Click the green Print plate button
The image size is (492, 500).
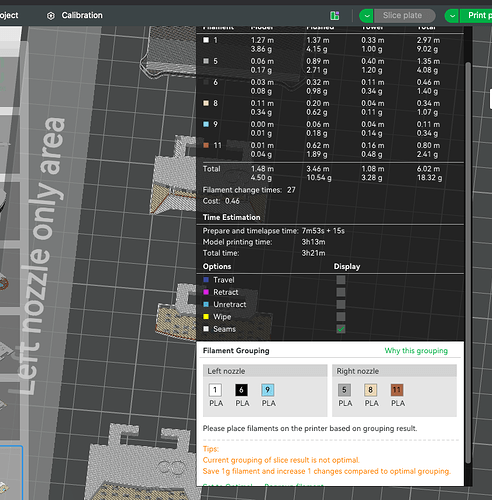tap(476, 16)
